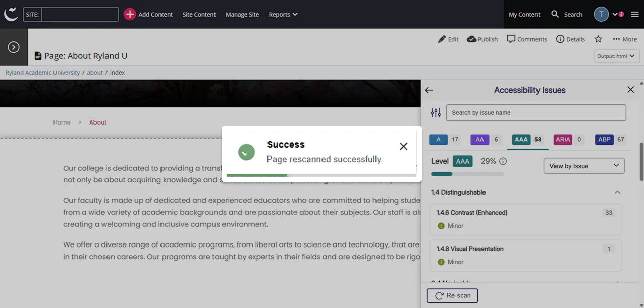Click the Publish cloud icon
This screenshot has width=644, height=308.
pos(470,39)
